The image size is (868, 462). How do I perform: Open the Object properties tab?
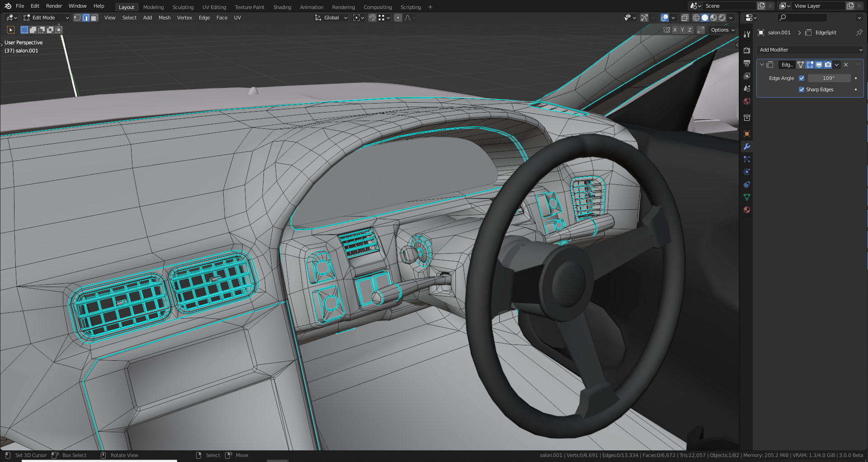click(x=747, y=134)
